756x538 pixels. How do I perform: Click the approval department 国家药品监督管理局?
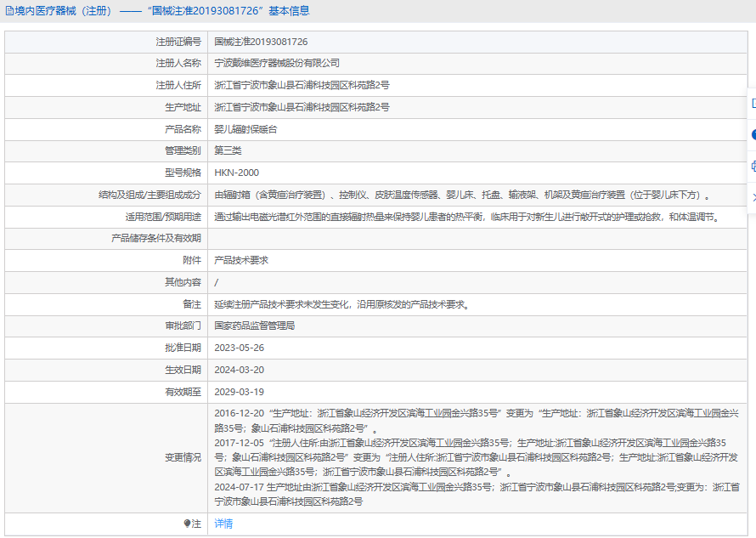pos(254,326)
